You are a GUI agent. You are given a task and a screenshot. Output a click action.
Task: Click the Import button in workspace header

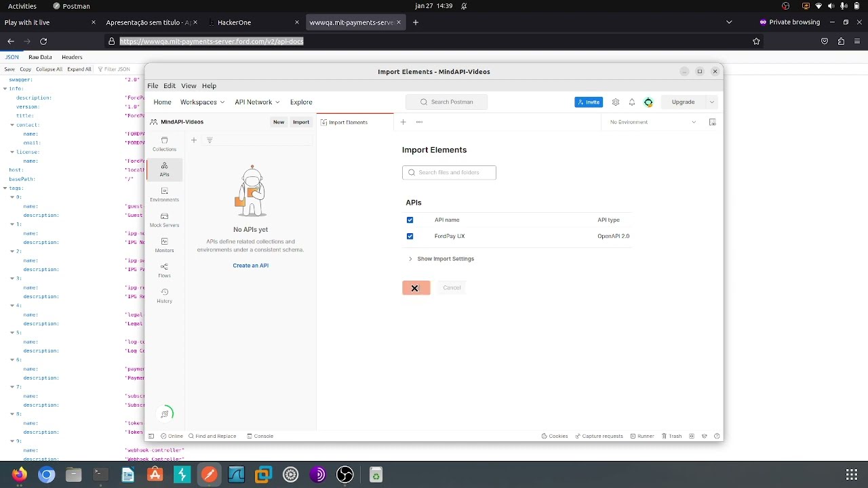(301, 122)
